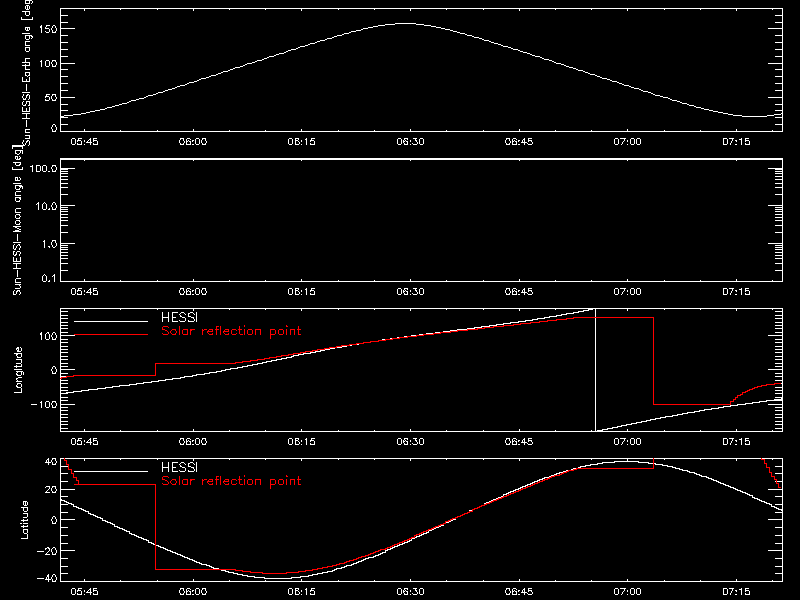Click the vertical longitude wrap line before 07:00
Image resolution: width=800 pixels, height=600 pixels.
click(x=595, y=370)
